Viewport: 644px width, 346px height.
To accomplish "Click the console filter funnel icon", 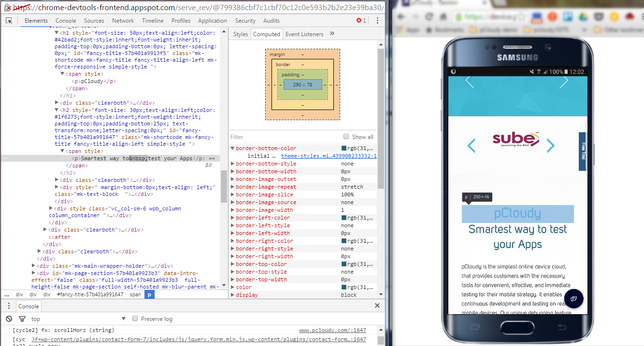I will point(22,319).
